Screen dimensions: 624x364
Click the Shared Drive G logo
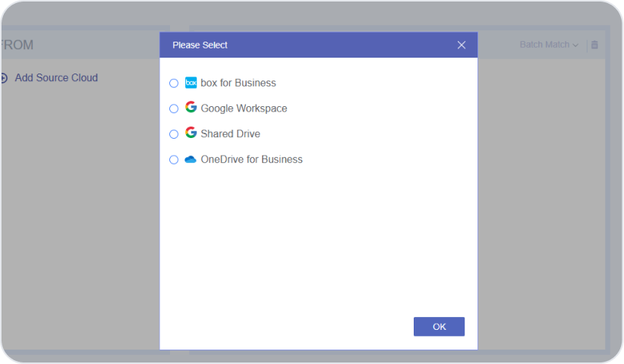(191, 133)
